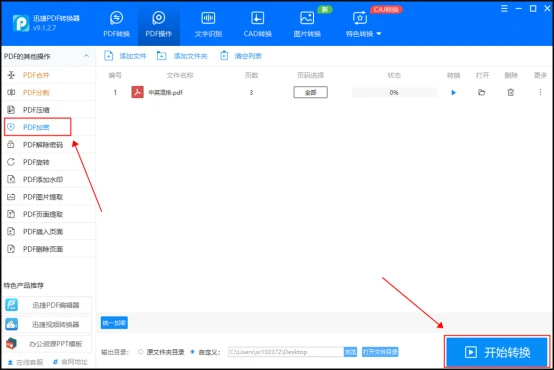The image size is (554, 370).
Task: Click the blue convert play icon in row 1
Action: pos(454,93)
